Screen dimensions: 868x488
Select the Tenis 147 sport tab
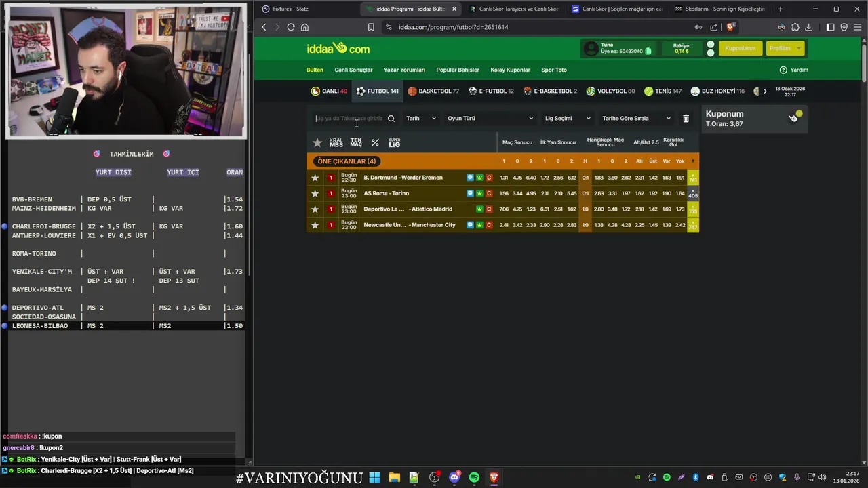click(663, 91)
